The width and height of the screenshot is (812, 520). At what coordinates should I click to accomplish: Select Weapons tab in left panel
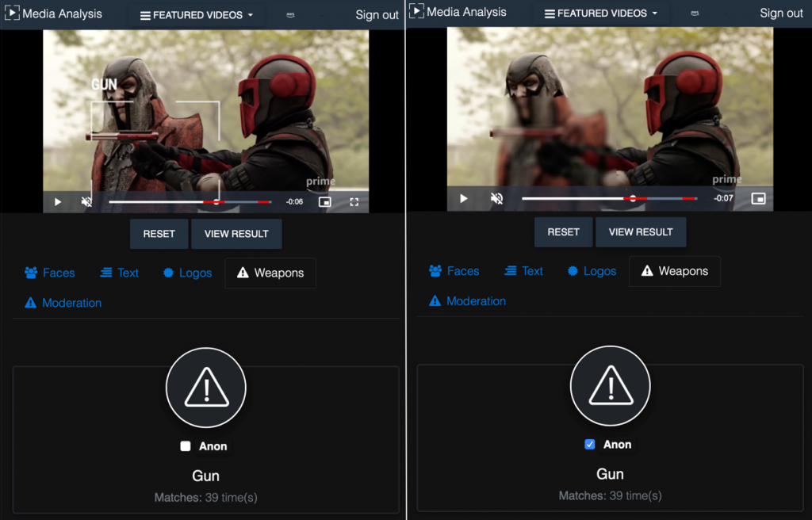click(270, 273)
